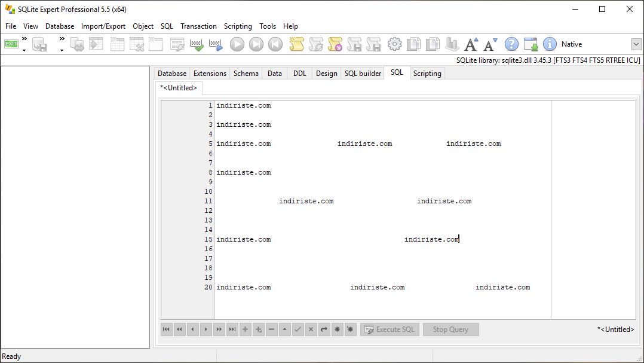The height and width of the screenshot is (363, 644).
Task: Click the cancel edit X button
Action: 311,330
